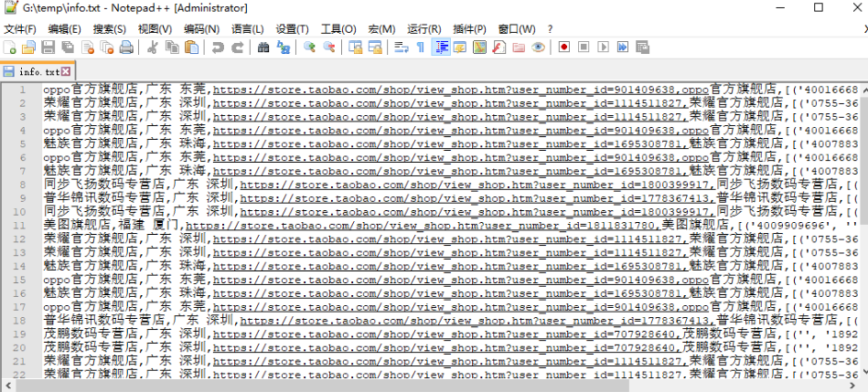Open the 设置(T) menu
The height and width of the screenshot is (392, 868).
[x=293, y=28]
